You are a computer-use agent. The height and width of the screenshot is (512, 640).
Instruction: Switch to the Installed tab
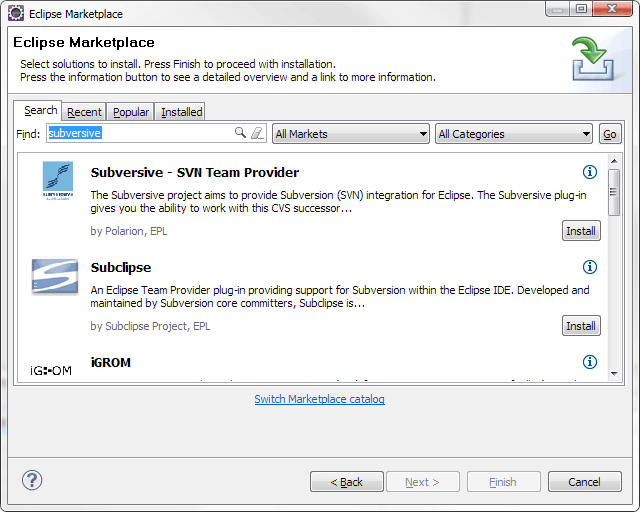coord(181,112)
